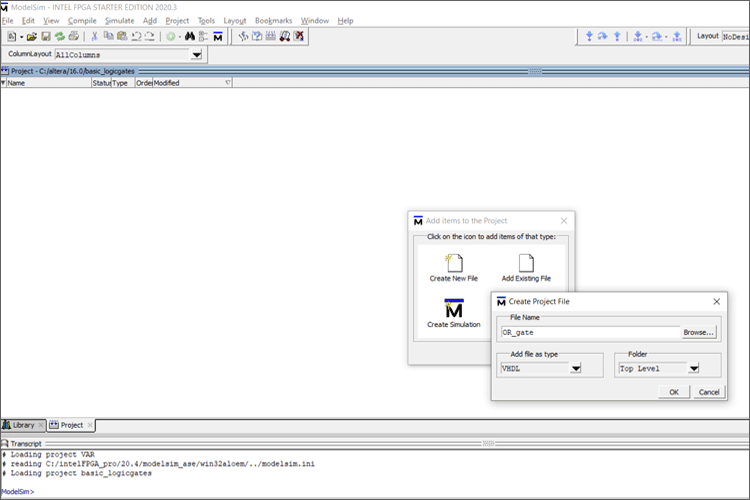This screenshot has width=750, height=500.
Task: Open the Help menu
Action: 345,21
